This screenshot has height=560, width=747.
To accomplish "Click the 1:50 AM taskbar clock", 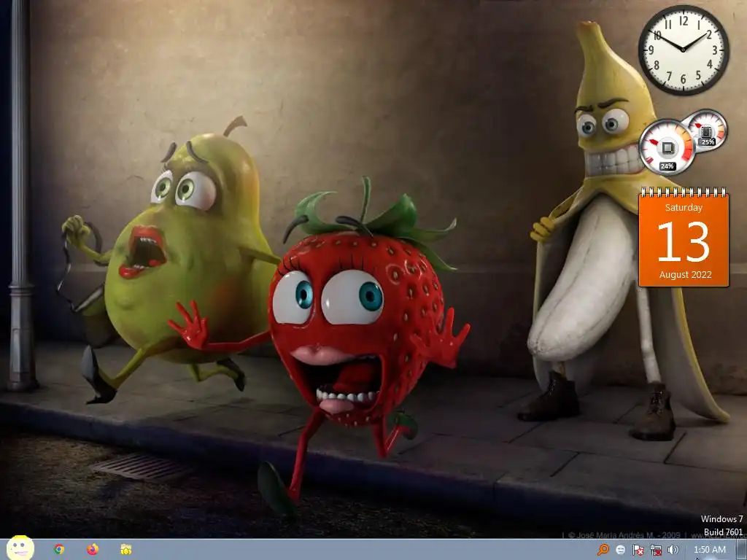I will pos(709,550).
